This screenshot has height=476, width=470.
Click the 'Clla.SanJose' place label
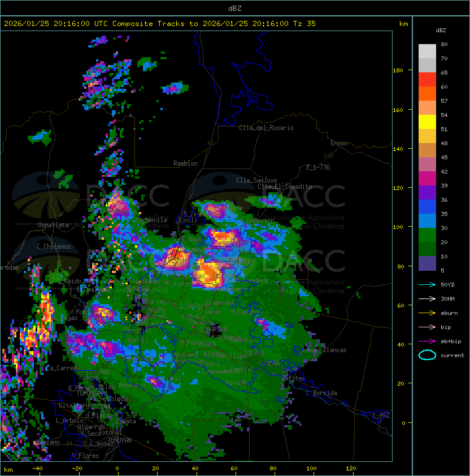point(256,181)
